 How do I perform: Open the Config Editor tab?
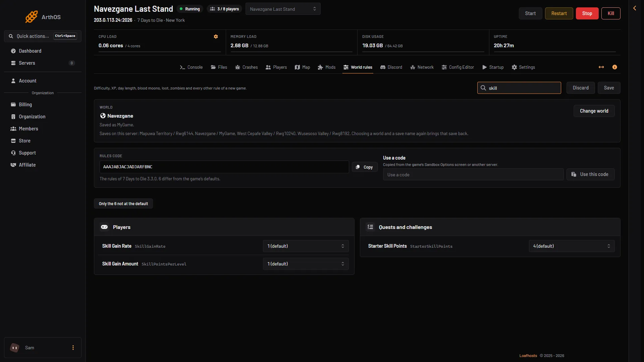click(458, 67)
